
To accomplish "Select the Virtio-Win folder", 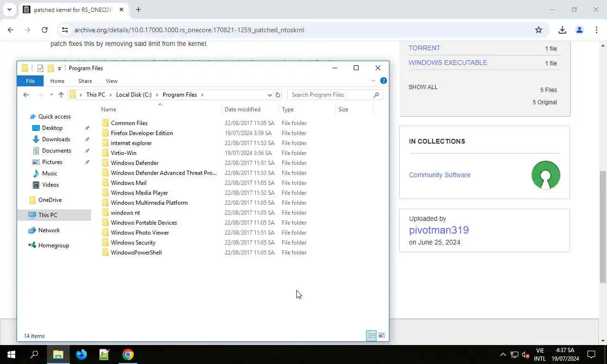I will click(124, 153).
